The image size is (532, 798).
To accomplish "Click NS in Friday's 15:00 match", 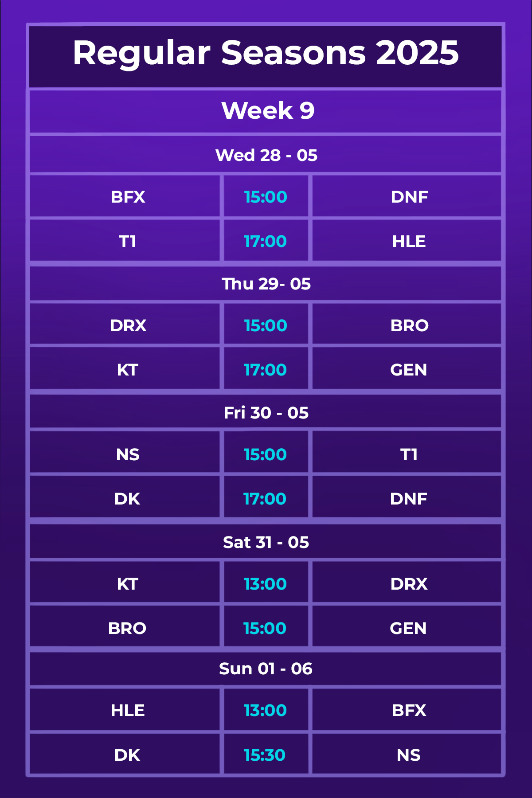I will [x=128, y=454].
